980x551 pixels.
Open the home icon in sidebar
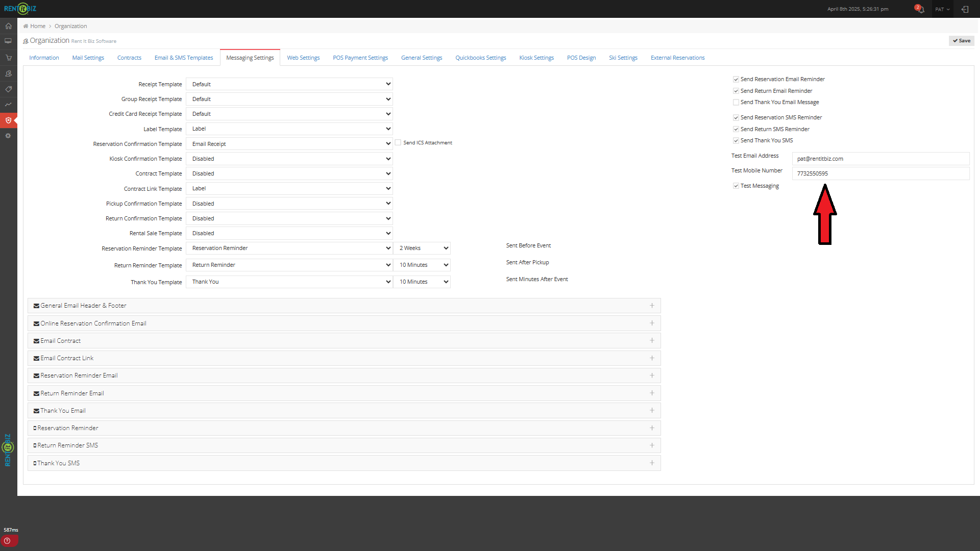click(x=8, y=26)
